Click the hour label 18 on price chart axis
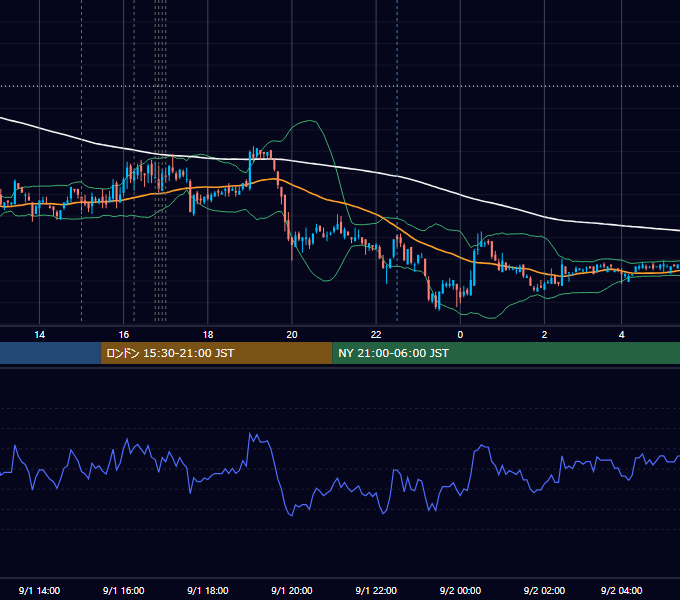Screen dimensions: 680x600 pyautogui.click(x=208, y=335)
